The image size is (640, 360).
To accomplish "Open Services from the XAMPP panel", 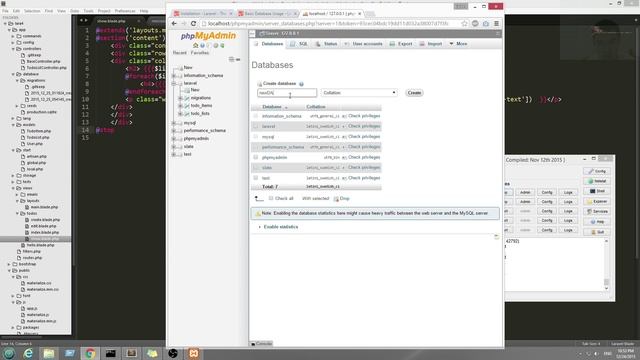I will point(597,211).
